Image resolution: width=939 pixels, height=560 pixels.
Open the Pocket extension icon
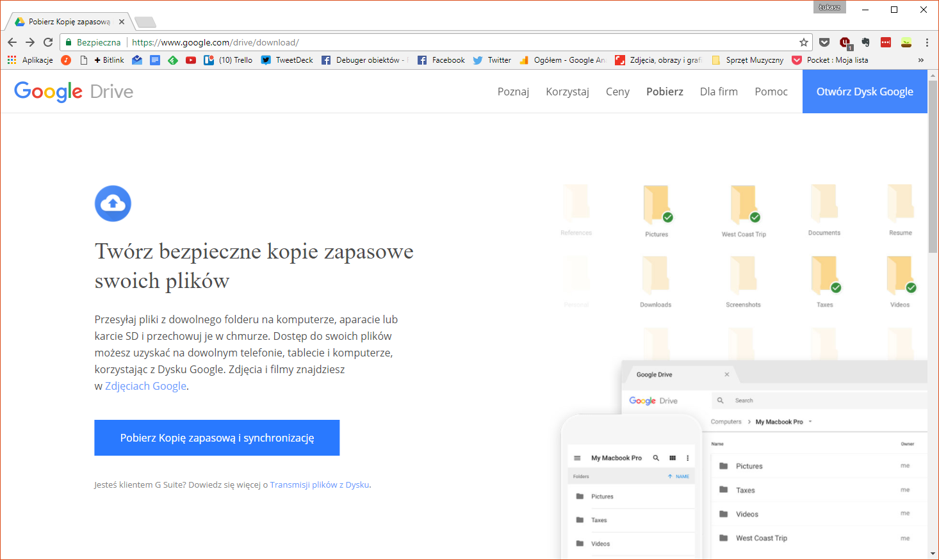pos(824,42)
